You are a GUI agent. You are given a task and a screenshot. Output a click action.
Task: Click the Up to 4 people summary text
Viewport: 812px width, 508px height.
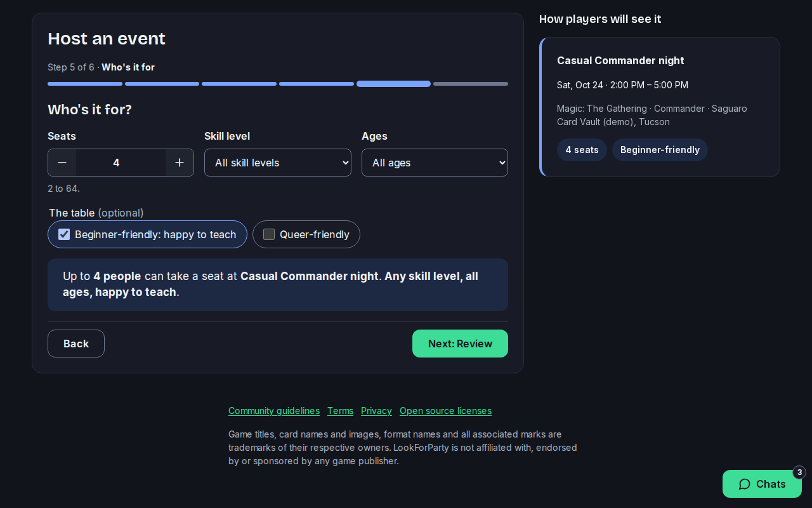278,284
